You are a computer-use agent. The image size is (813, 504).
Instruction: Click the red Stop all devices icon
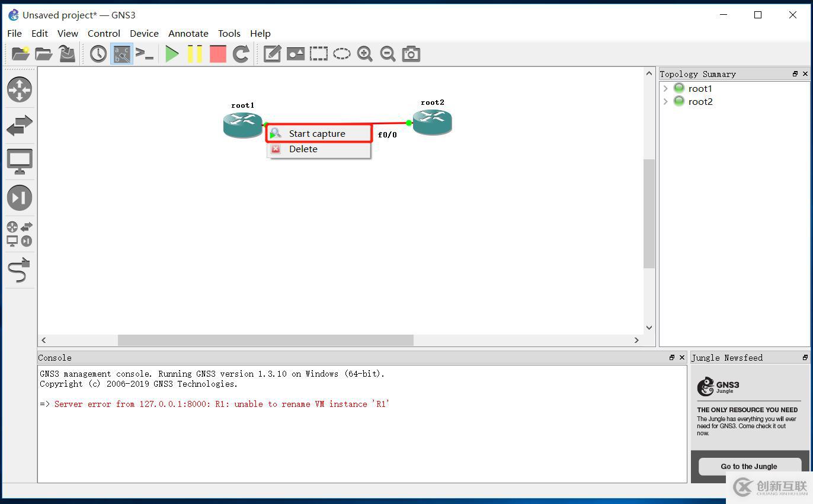[x=218, y=54]
